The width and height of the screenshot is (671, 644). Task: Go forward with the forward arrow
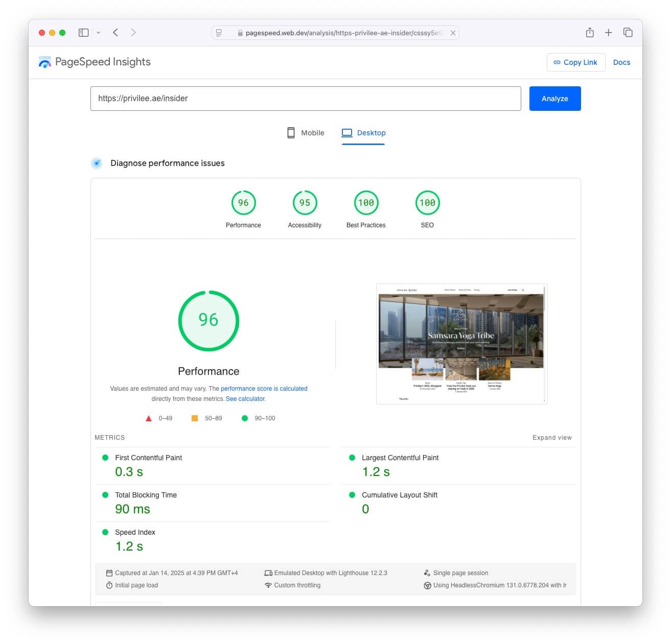(x=133, y=33)
